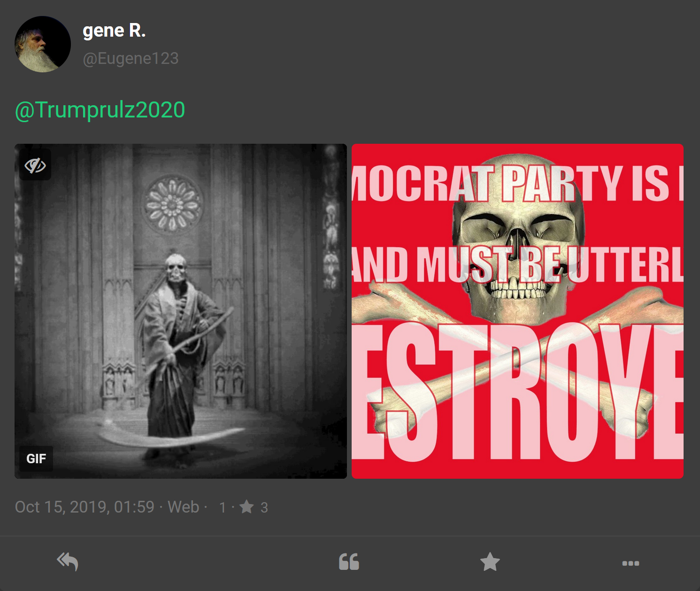Click the favourites count number 3

click(264, 507)
